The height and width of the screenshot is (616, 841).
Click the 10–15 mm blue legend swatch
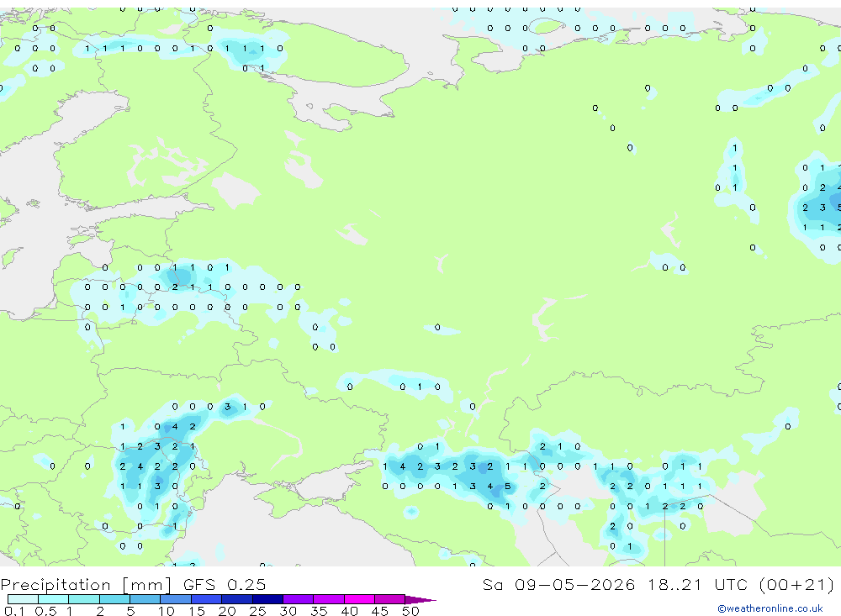pyautogui.click(x=176, y=599)
